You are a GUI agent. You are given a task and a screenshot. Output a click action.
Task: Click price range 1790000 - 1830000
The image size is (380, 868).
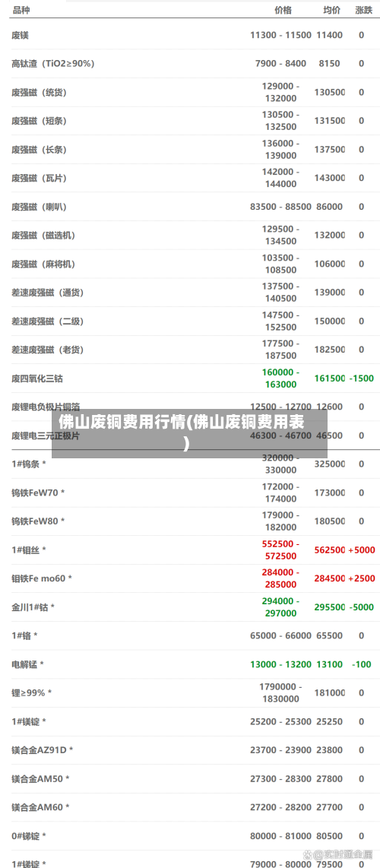pyautogui.click(x=280, y=692)
